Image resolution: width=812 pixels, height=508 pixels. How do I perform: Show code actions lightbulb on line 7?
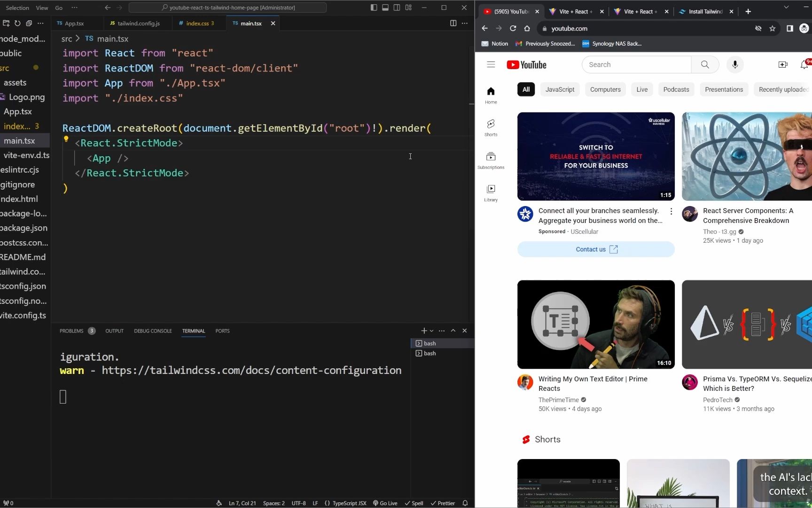[x=66, y=139]
